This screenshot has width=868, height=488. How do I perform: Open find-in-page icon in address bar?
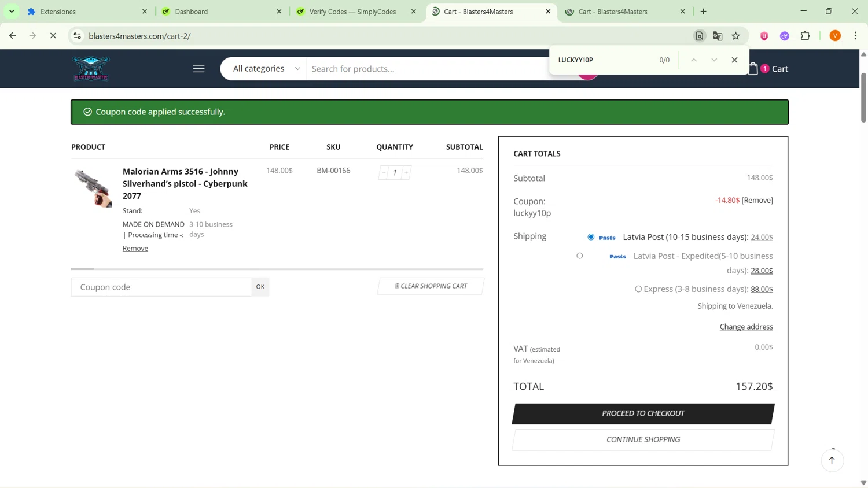pos(699,36)
